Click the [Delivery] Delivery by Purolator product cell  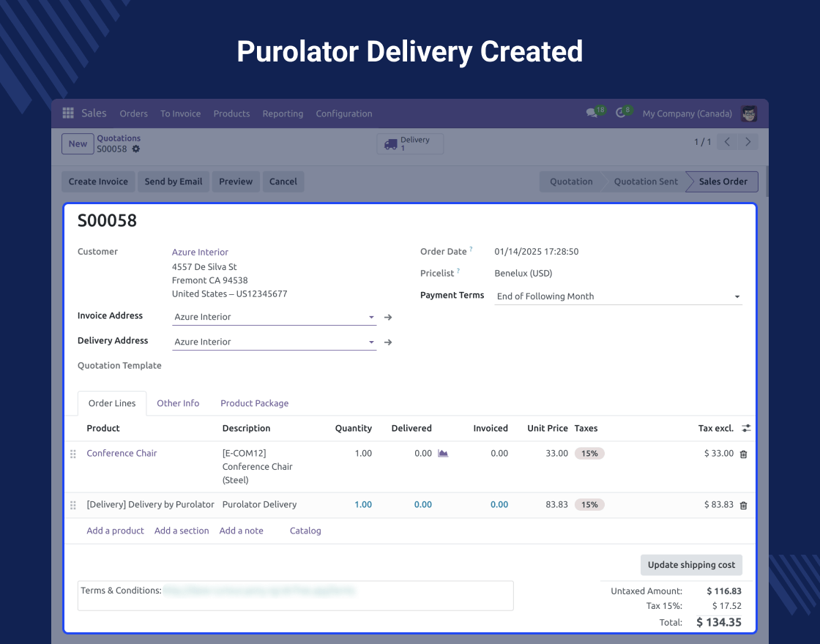tap(151, 504)
